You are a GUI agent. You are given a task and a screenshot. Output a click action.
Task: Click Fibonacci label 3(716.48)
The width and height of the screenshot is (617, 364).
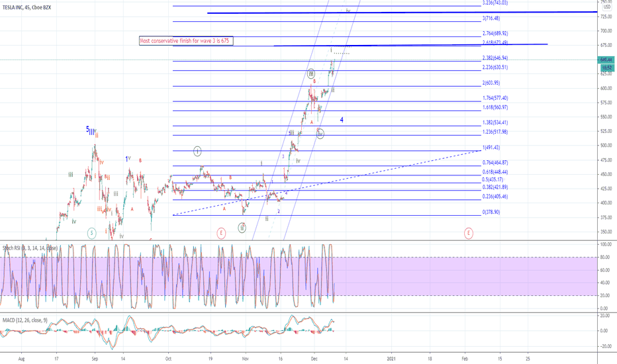pos(491,18)
